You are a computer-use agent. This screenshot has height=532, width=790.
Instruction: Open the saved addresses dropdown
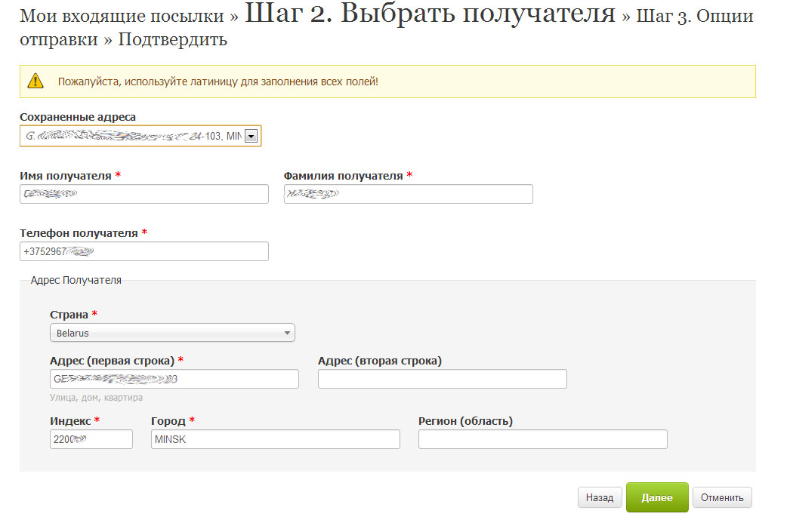point(252,136)
